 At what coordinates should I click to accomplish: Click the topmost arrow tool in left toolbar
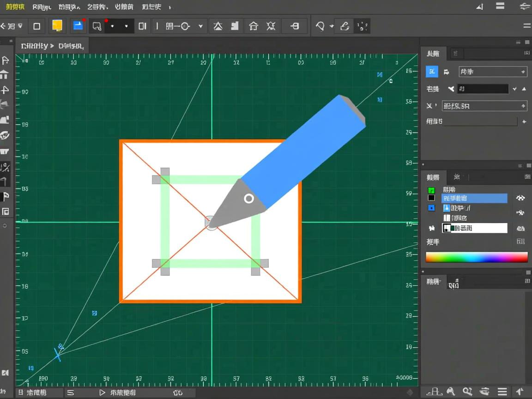coord(5,60)
